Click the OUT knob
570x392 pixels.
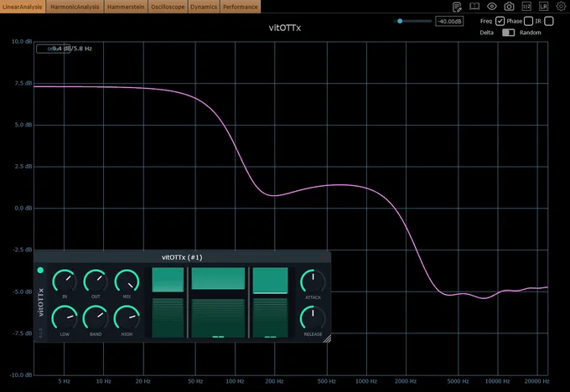point(96,281)
